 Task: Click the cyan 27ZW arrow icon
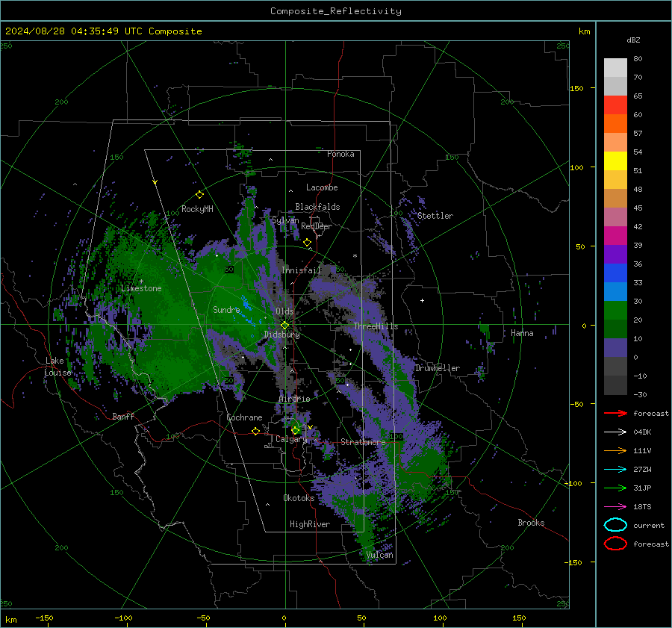click(x=615, y=470)
